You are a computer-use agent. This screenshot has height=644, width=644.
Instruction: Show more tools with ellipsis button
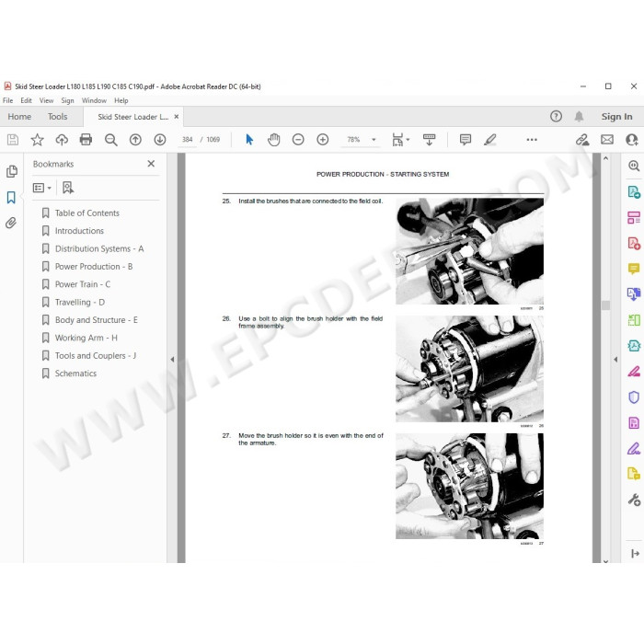pyautogui.click(x=532, y=140)
